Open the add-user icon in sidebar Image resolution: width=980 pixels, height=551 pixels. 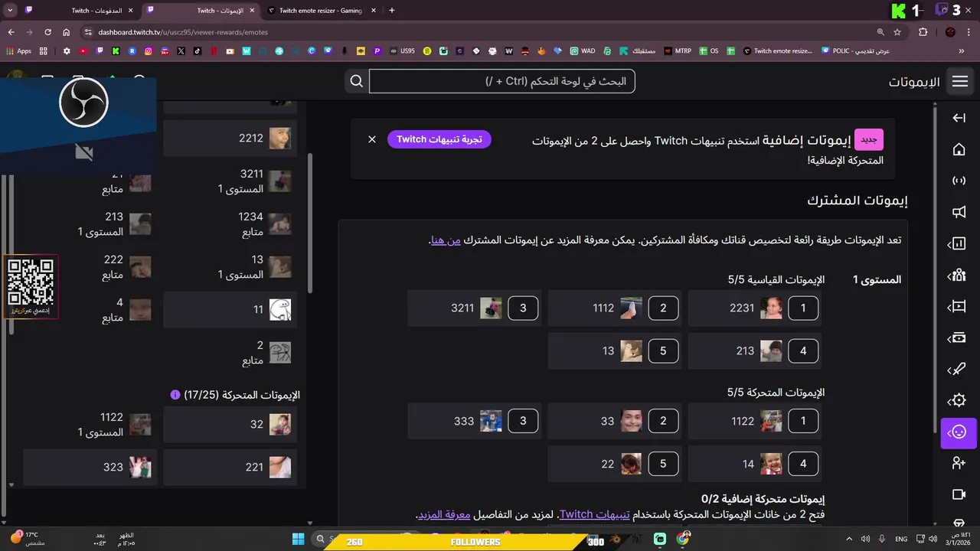click(x=959, y=463)
